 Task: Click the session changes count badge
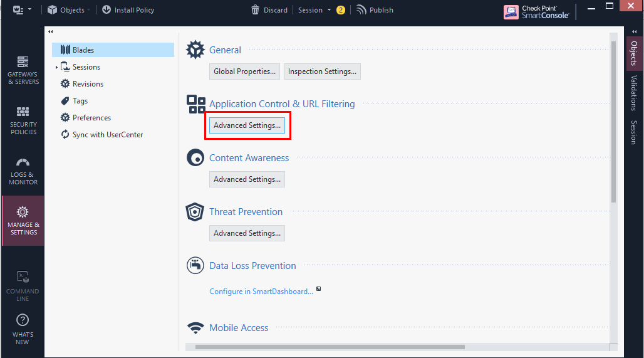[341, 10]
